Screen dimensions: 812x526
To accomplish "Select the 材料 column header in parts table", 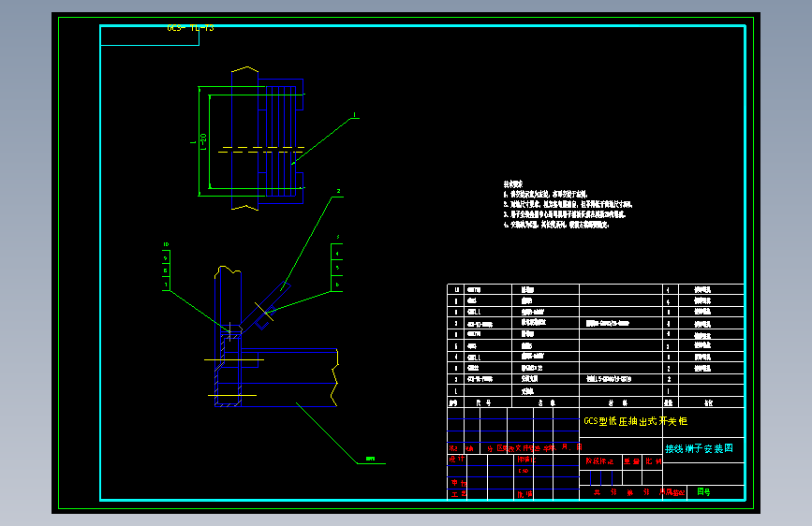I will pyautogui.click(x=618, y=402).
